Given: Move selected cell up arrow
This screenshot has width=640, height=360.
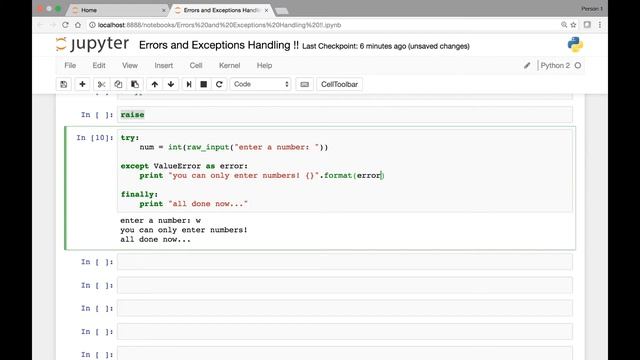Looking at the screenshot, I should pyautogui.click(x=154, y=84).
